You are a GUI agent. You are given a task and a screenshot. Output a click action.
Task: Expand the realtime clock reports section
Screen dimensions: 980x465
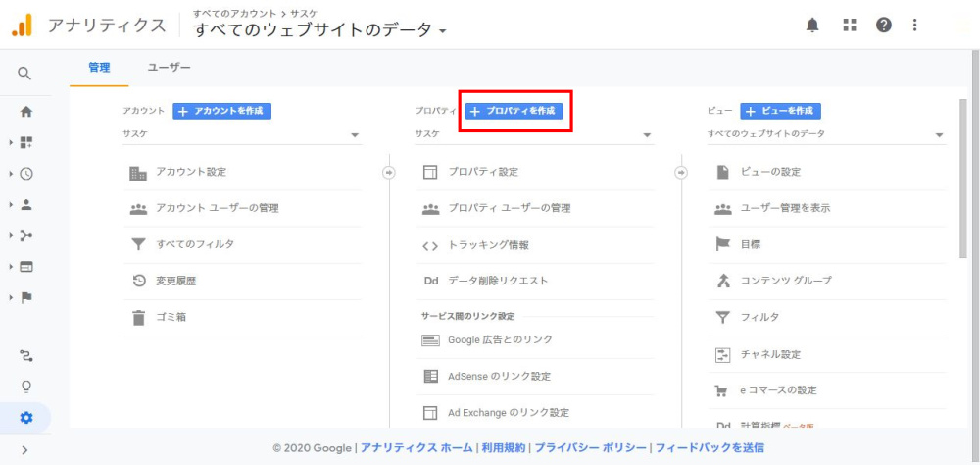pyautogui.click(x=26, y=174)
